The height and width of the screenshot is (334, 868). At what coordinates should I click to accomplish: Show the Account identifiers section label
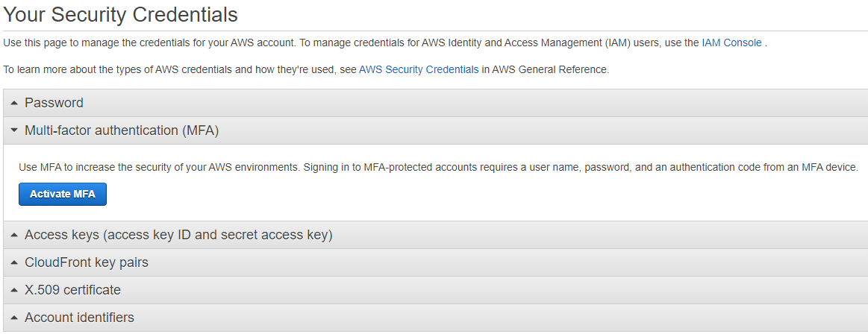[79, 318]
